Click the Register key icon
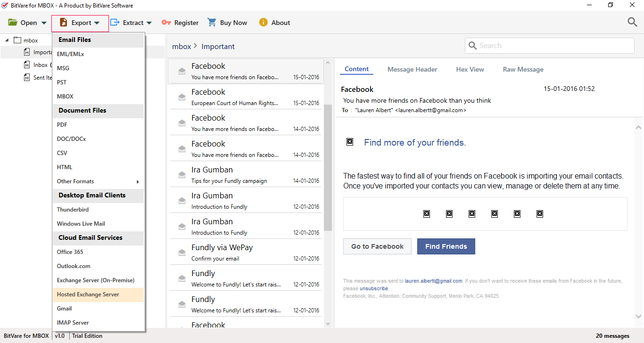644x343 pixels. pyautogui.click(x=166, y=23)
